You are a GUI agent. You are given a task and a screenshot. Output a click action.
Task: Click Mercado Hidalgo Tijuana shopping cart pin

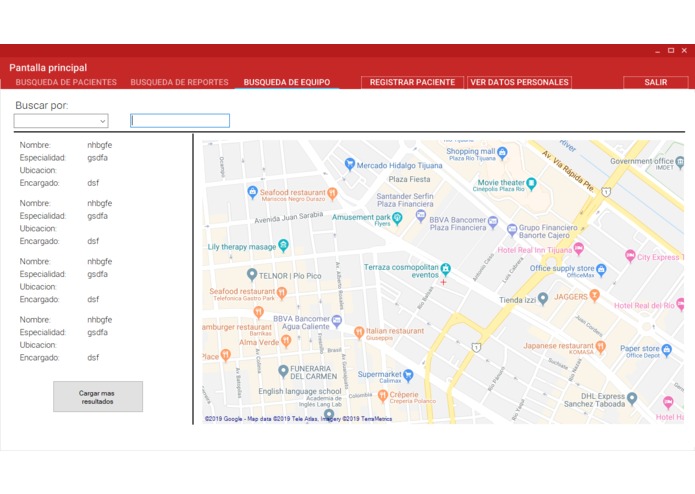tap(350, 163)
